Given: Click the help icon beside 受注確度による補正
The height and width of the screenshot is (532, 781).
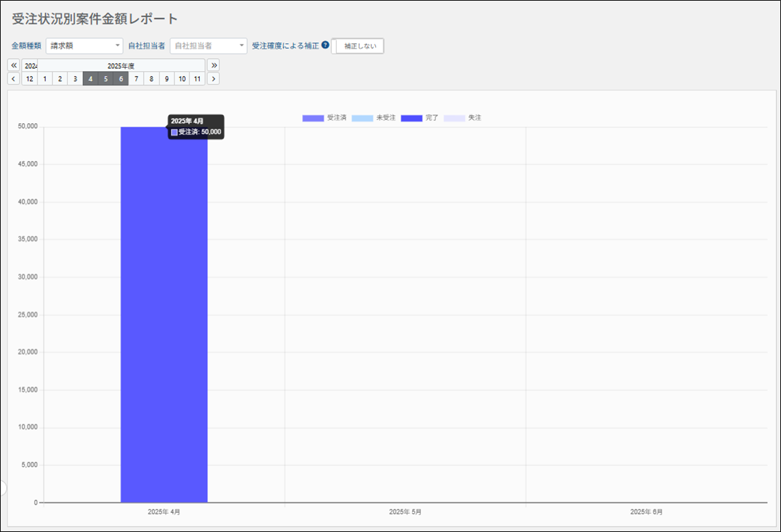Looking at the screenshot, I should [x=325, y=45].
